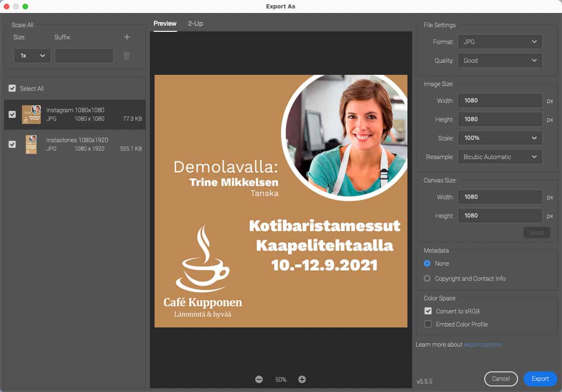Open the export options link
The width and height of the screenshot is (562, 392).
[x=482, y=345]
